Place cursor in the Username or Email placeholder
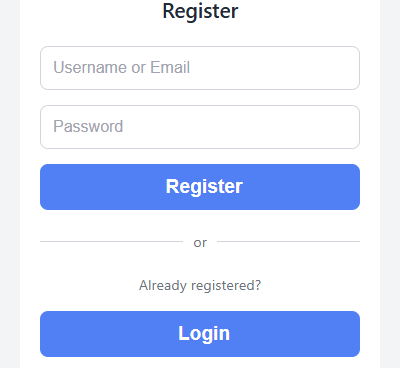 (122, 67)
